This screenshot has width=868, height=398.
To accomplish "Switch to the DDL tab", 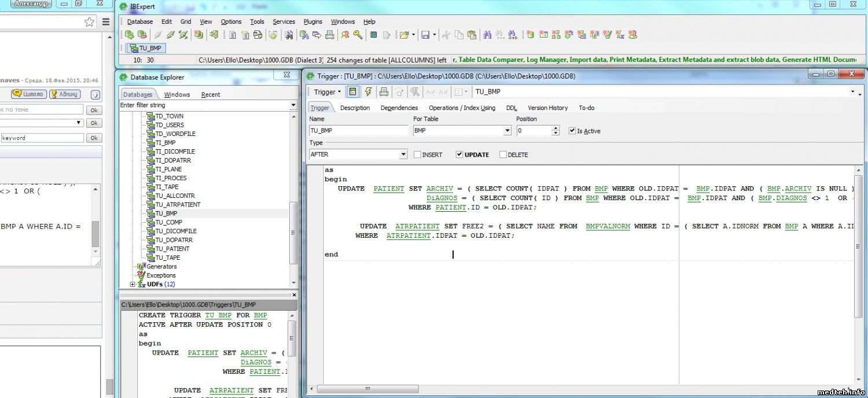I will tap(512, 108).
